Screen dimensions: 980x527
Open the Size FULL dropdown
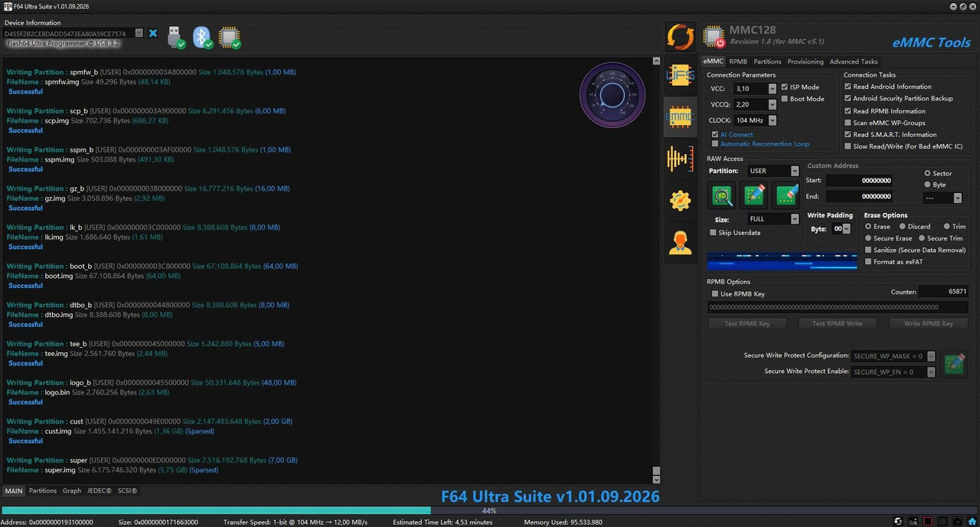pos(795,219)
